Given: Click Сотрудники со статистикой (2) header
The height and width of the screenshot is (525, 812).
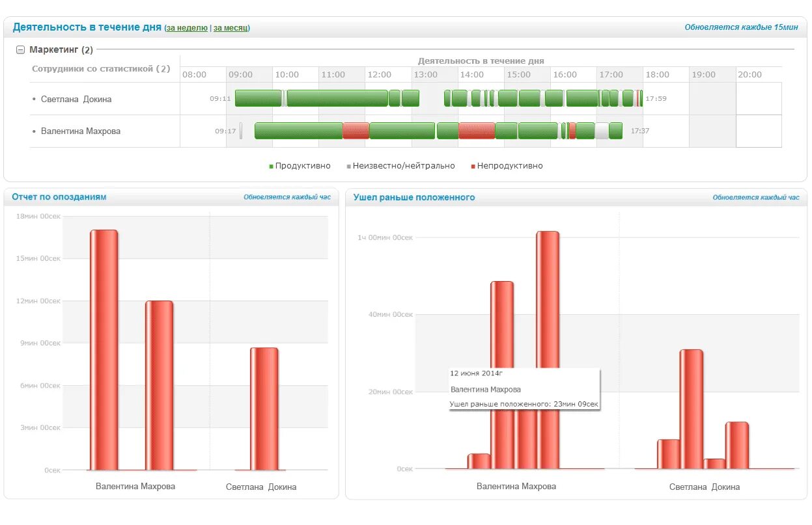Looking at the screenshot, I should (101, 68).
